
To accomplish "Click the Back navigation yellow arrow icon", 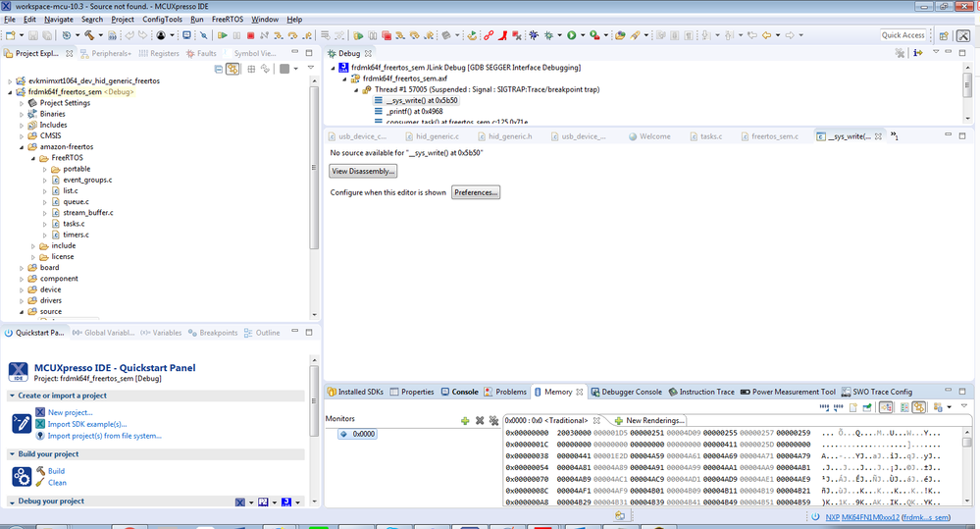I will (766, 35).
